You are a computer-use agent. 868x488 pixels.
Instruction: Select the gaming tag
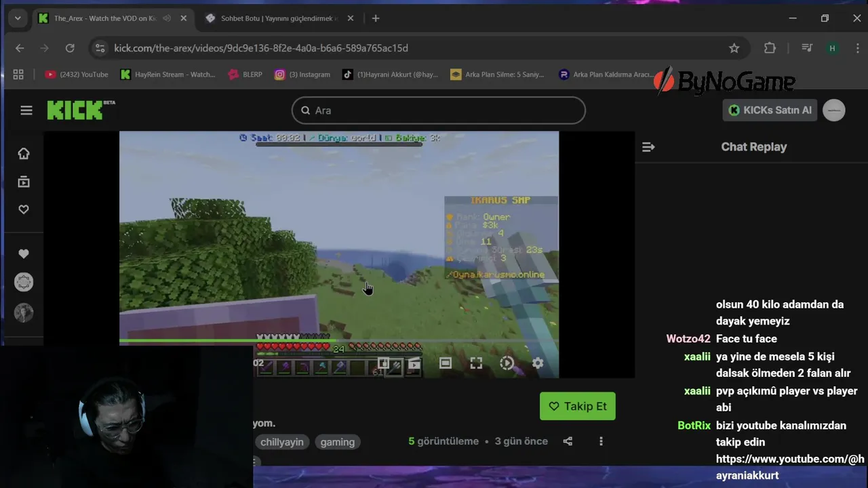(x=338, y=442)
